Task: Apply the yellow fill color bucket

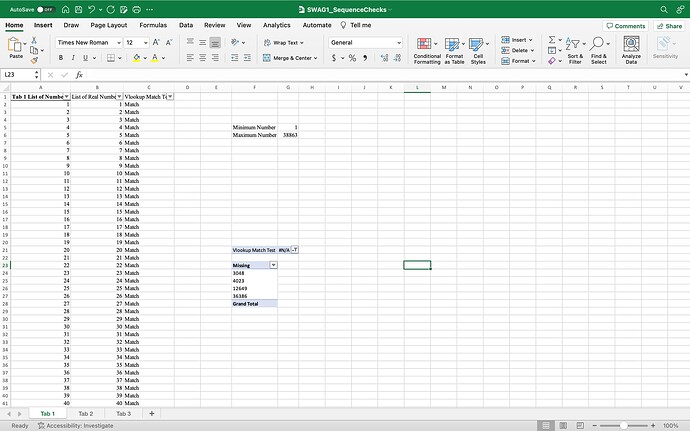Action: pyautogui.click(x=136, y=58)
